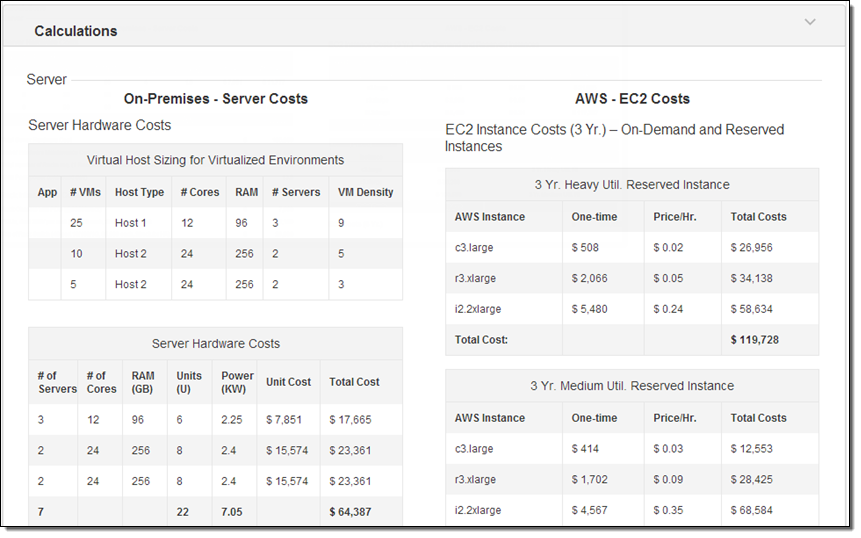The height and width of the screenshot is (538, 861).
Task: Select total units value 22
Action: pos(182,512)
